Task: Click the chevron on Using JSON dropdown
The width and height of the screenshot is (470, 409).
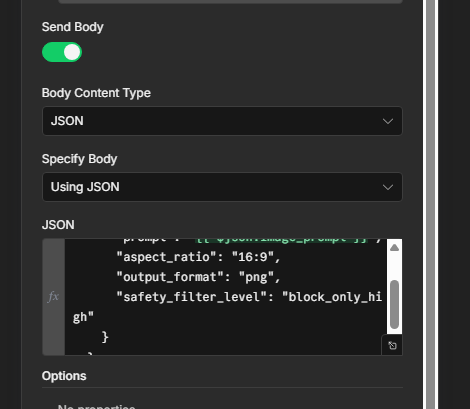Action: coord(388,187)
